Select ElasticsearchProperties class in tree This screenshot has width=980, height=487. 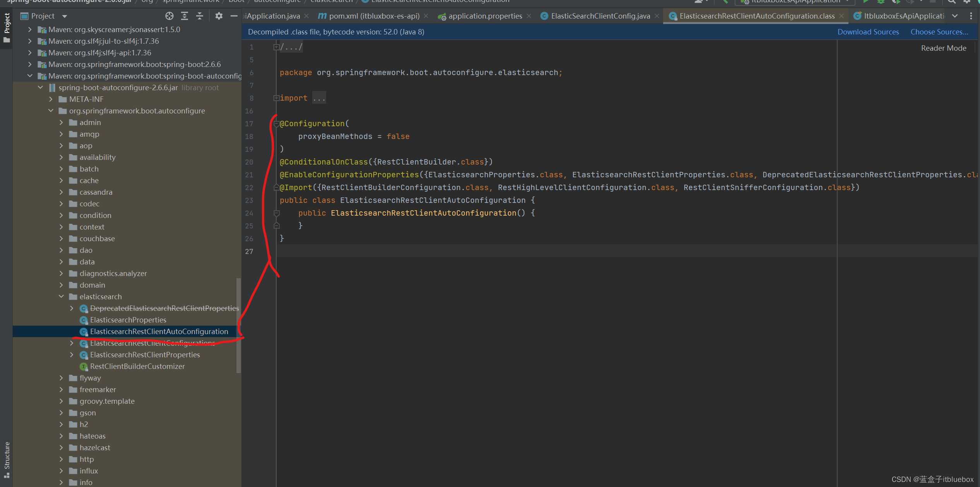tap(128, 320)
